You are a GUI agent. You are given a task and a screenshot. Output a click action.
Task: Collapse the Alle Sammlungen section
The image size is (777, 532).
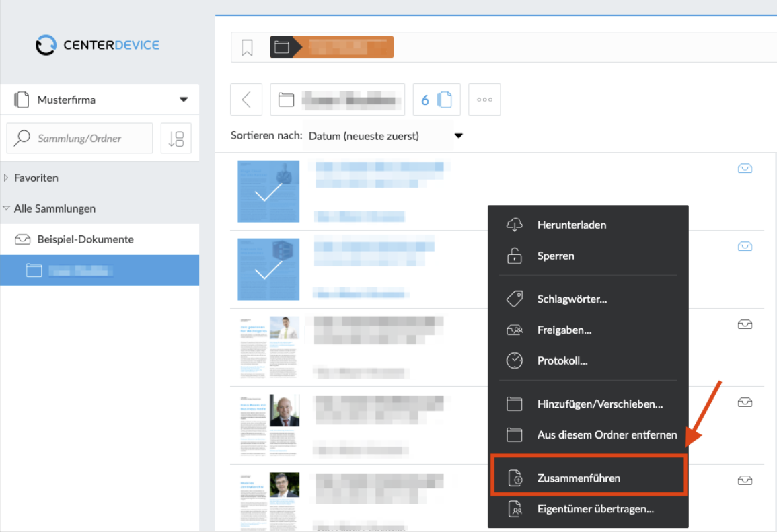click(x=7, y=208)
